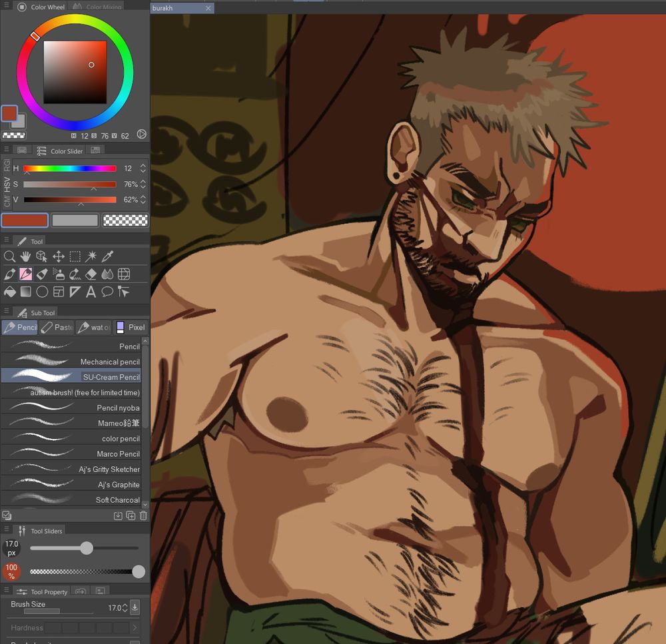Switch to the Color Wheel tab

tap(41, 7)
